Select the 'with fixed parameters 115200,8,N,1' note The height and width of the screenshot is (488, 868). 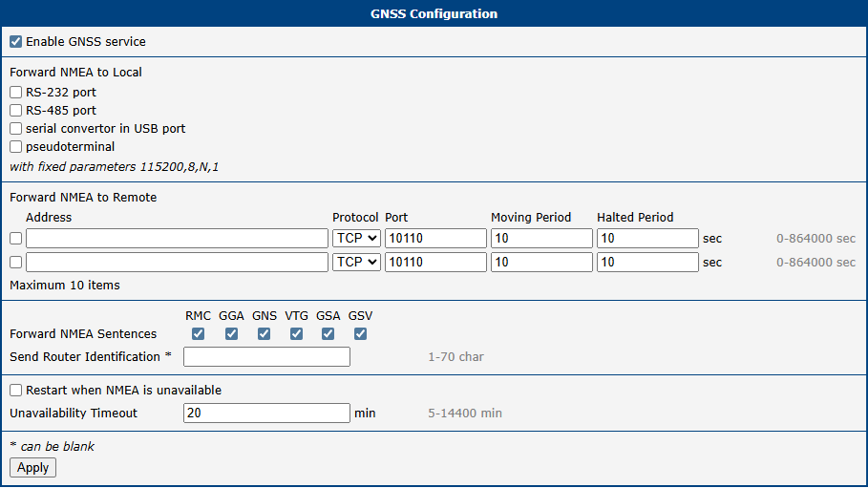point(114,167)
